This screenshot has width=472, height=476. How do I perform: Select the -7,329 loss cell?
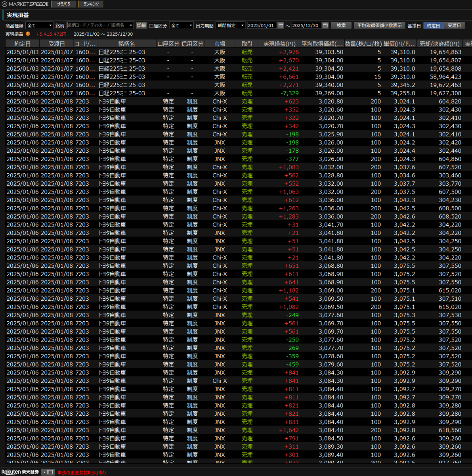290,93
